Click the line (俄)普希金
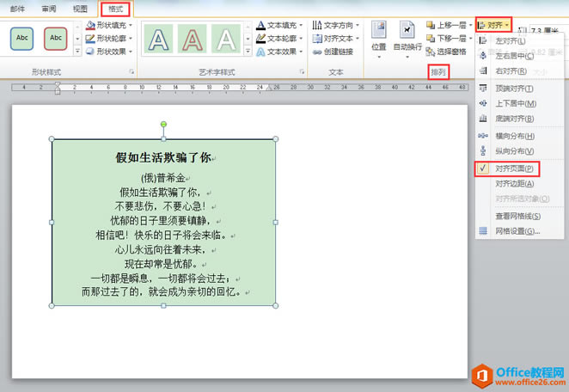This screenshot has width=569, height=392. [163, 178]
